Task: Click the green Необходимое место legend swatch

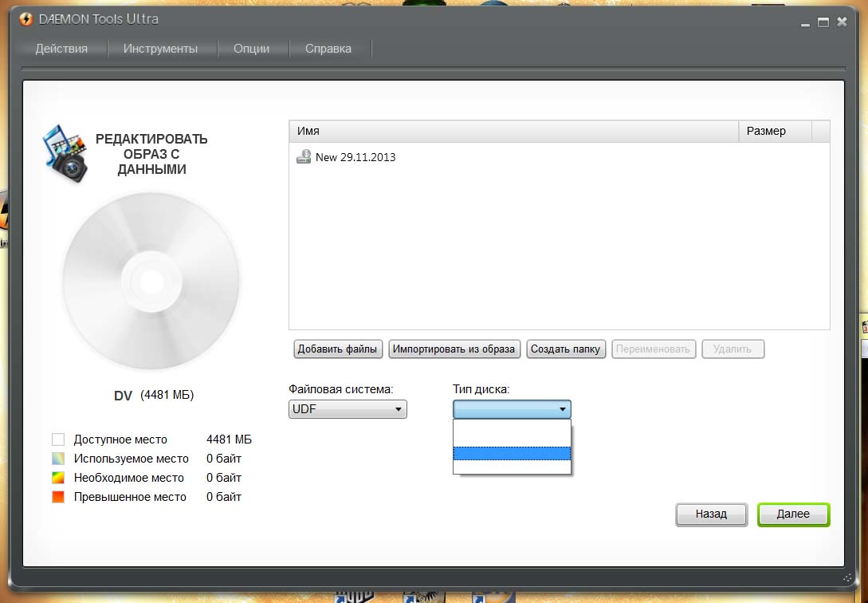Action: 58,478
